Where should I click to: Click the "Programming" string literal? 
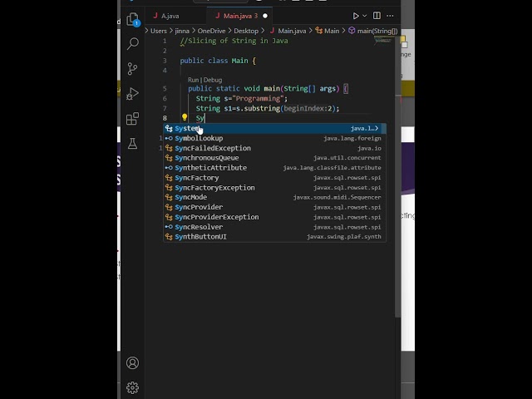(x=258, y=98)
